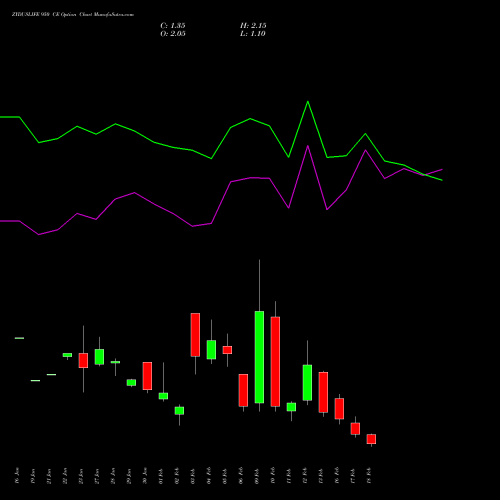Select the red candle above 03 Feb

195,335
